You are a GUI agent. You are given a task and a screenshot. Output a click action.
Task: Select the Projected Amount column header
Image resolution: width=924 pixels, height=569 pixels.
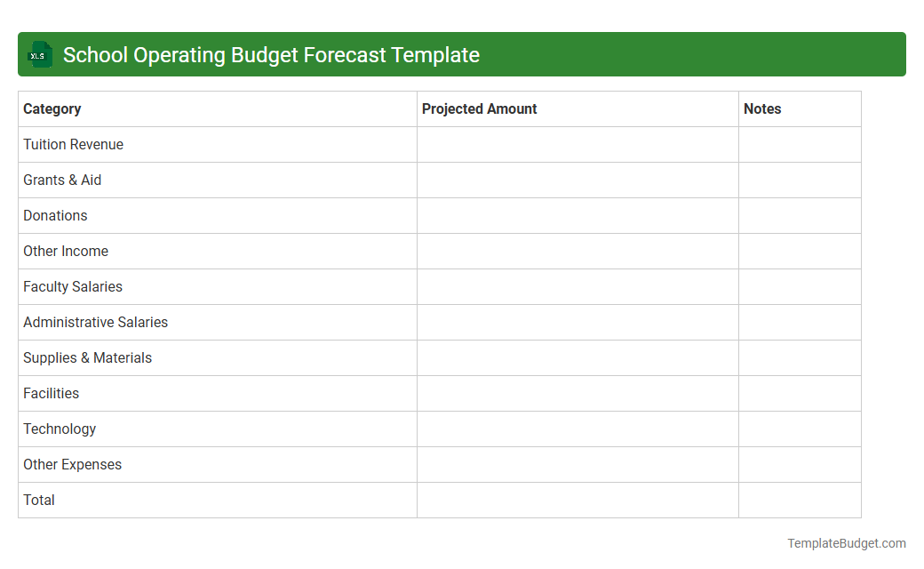click(x=480, y=108)
